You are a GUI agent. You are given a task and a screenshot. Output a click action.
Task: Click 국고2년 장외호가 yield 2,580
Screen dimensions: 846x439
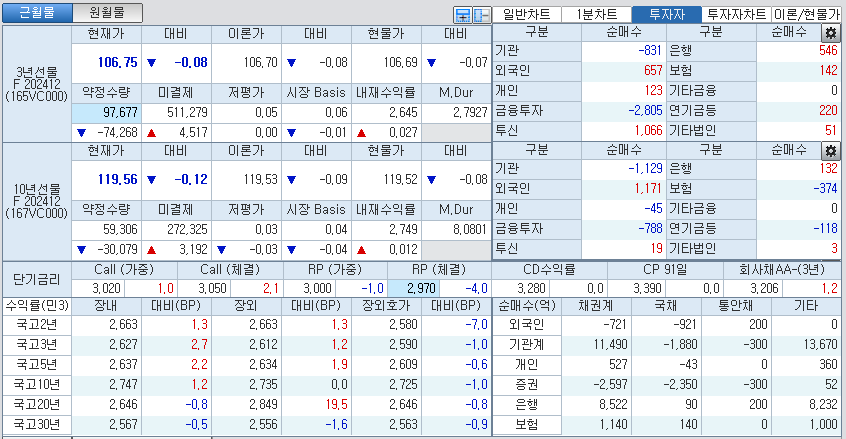(x=403, y=325)
